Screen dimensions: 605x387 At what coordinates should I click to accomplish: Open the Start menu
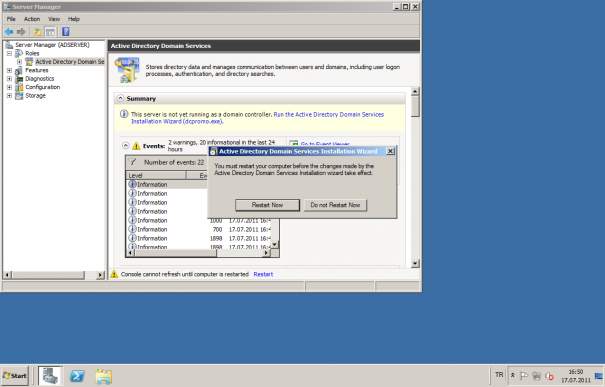[x=15, y=376]
